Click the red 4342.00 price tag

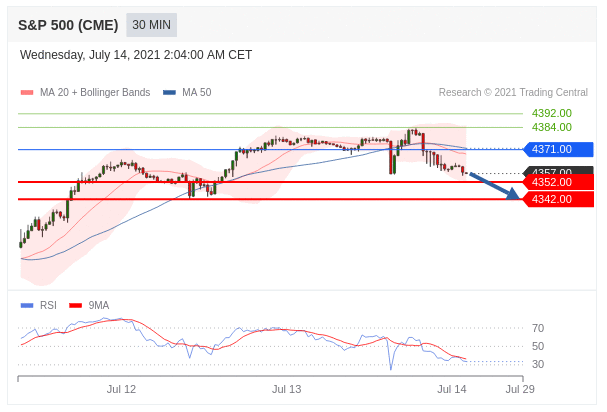click(557, 199)
